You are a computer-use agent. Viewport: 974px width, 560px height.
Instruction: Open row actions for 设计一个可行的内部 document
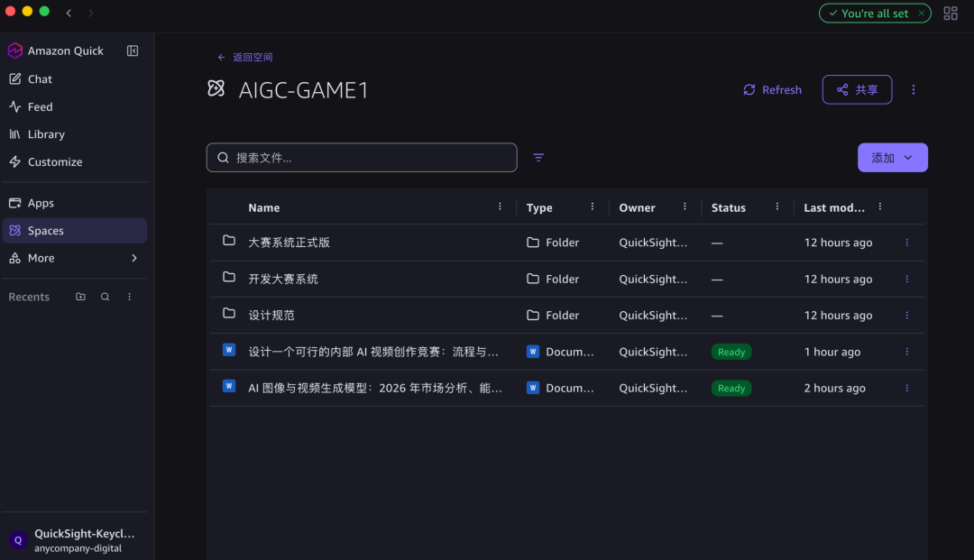pyautogui.click(x=907, y=352)
